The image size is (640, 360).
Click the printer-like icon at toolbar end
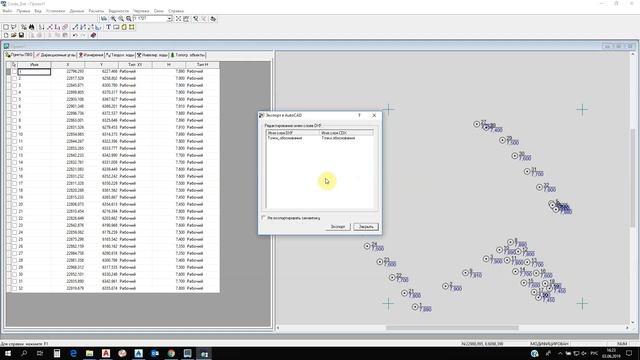click(213, 19)
